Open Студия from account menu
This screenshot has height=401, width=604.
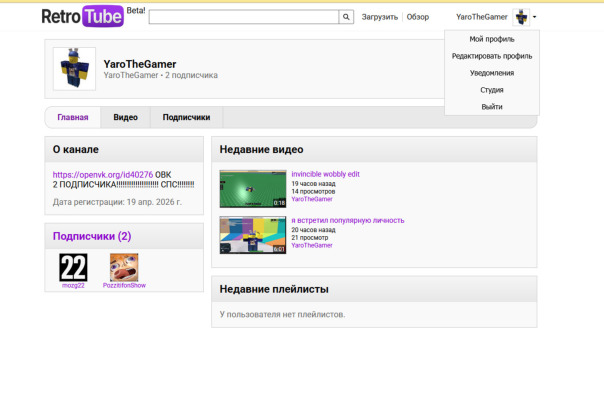coord(492,90)
